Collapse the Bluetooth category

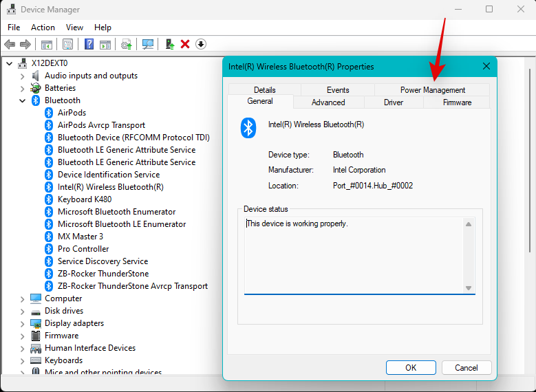pyautogui.click(x=23, y=101)
